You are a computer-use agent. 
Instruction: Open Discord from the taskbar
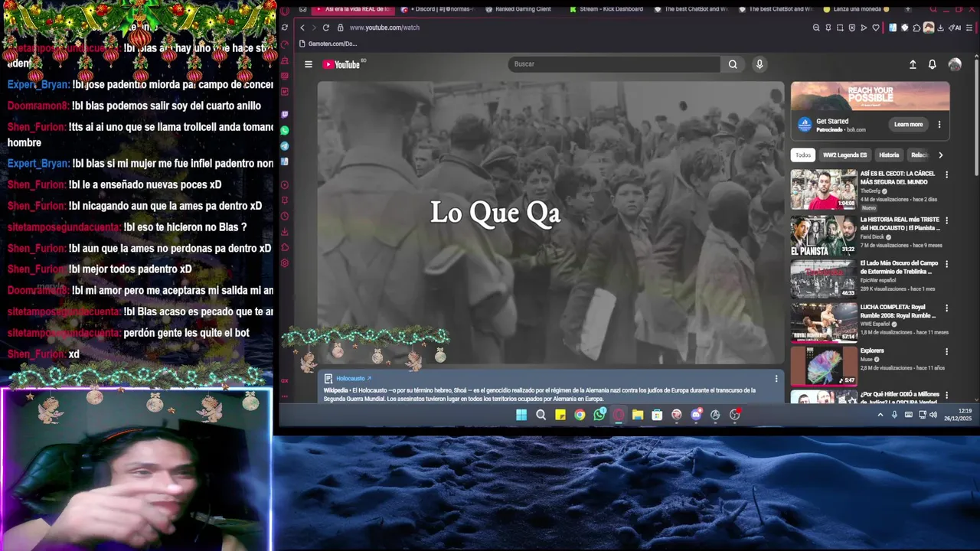tap(695, 415)
